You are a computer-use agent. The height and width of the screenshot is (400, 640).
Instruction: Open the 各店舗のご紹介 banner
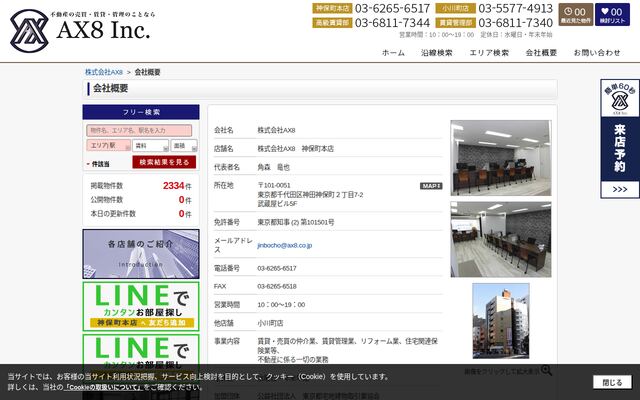click(141, 254)
